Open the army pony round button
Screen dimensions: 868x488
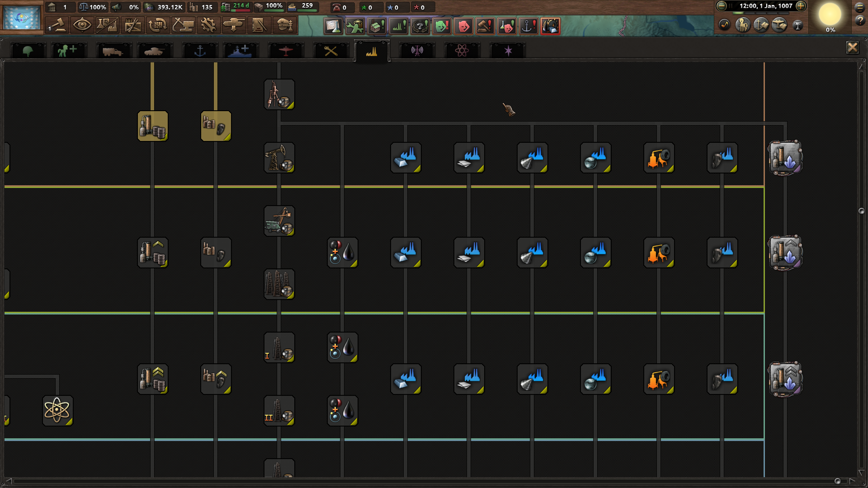742,24
